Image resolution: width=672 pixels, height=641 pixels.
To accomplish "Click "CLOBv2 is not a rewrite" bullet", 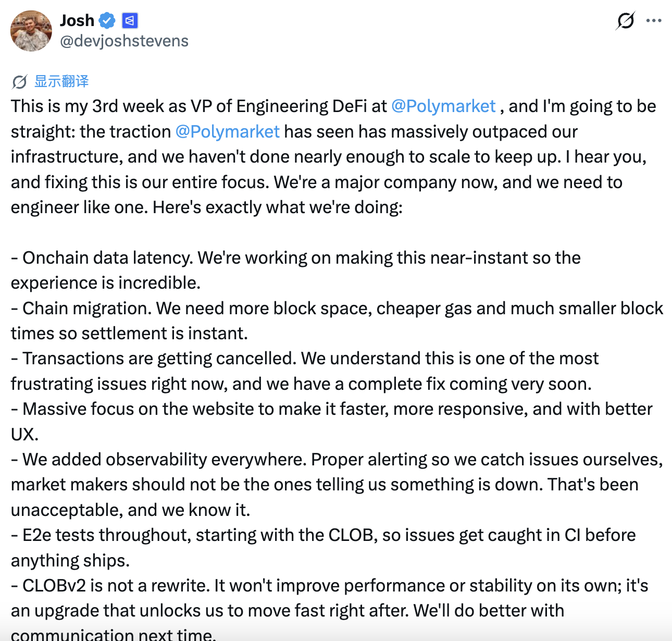I will point(115,586).
